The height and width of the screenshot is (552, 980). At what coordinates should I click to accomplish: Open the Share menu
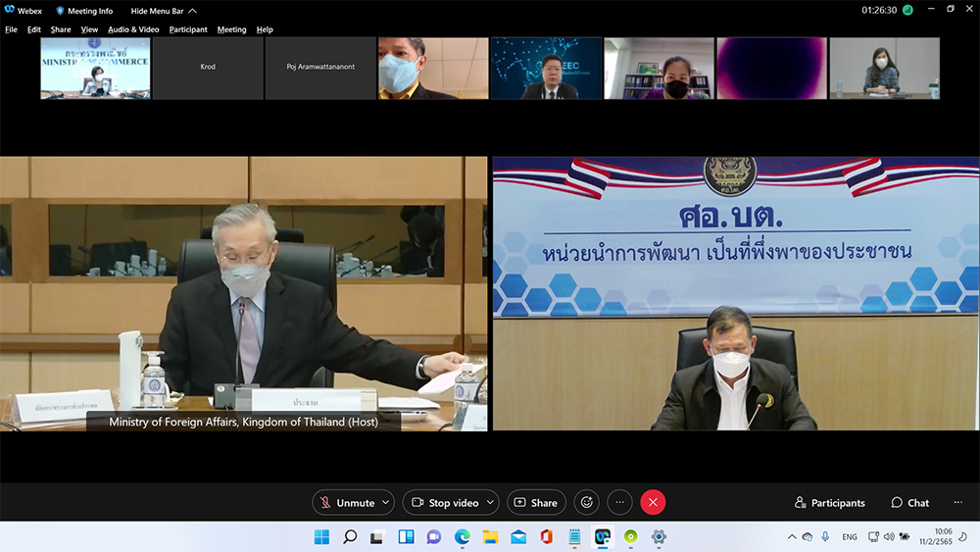point(61,29)
